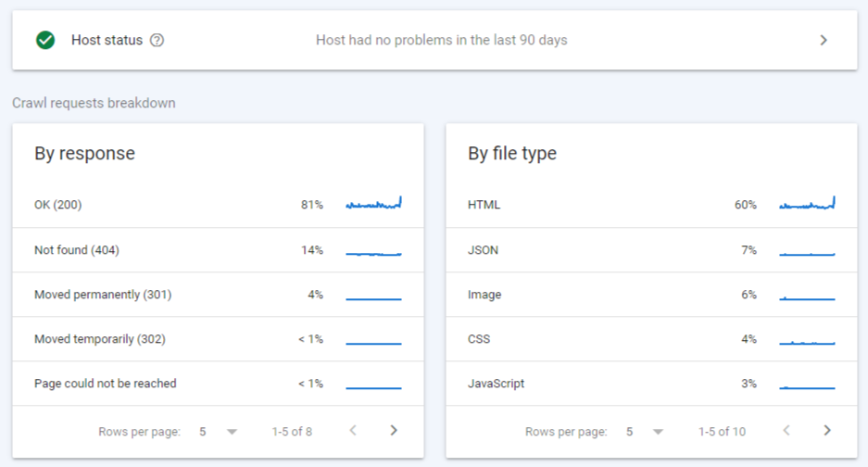Image resolution: width=868 pixels, height=467 pixels.
Task: Go to next page in By response table
Action: [x=394, y=431]
